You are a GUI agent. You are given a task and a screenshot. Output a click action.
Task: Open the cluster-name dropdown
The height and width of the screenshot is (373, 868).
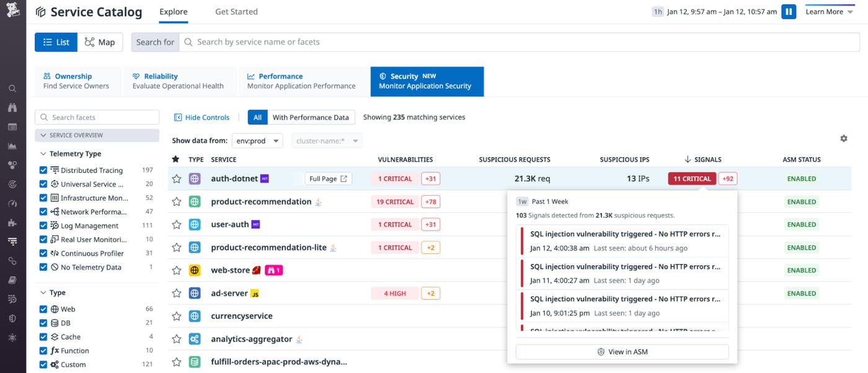click(x=327, y=141)
